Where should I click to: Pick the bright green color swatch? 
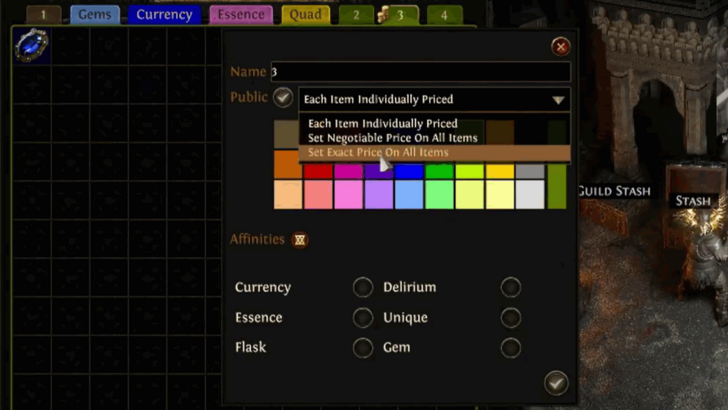point(439,170)
